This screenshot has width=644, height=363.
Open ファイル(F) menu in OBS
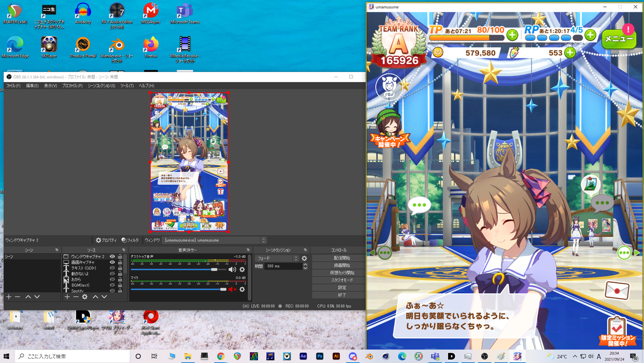[x=13, y=85]
